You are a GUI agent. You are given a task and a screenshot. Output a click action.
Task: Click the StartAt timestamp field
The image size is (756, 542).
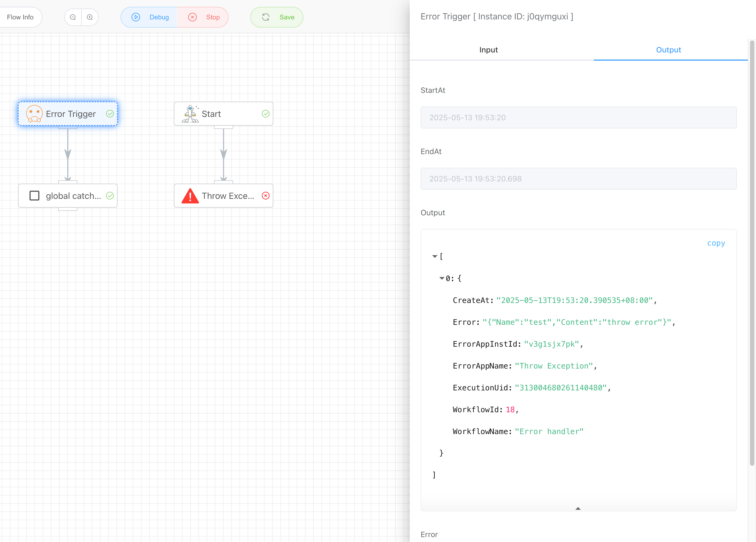(x=578, y=117)
